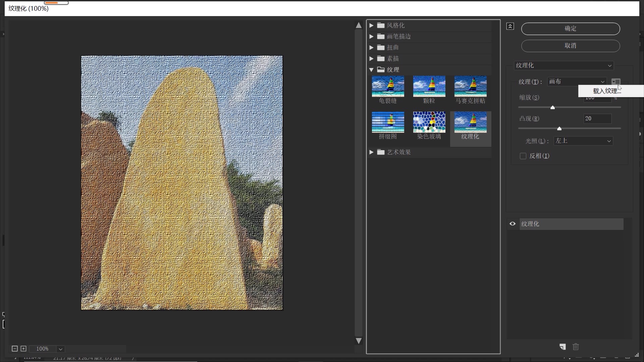Collapse the filter gallery panel icon

(x=510, y=26)
